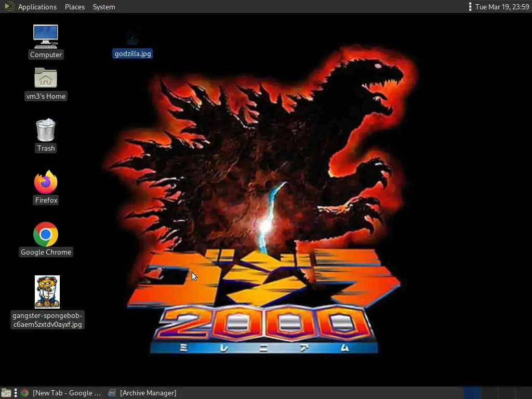Click the clock showing Tue Mar 19, 23:59

click(x=502, y=7)
